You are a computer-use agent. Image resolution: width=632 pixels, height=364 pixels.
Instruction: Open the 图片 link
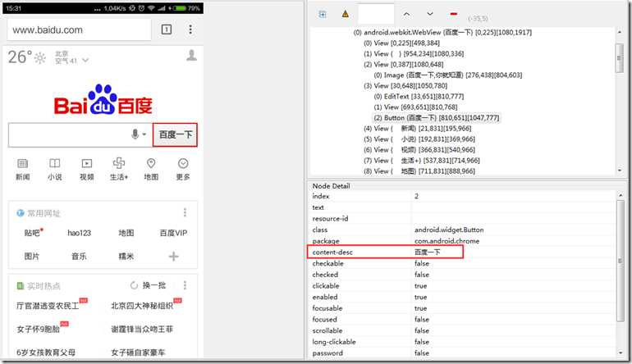[x=32, y=256]
